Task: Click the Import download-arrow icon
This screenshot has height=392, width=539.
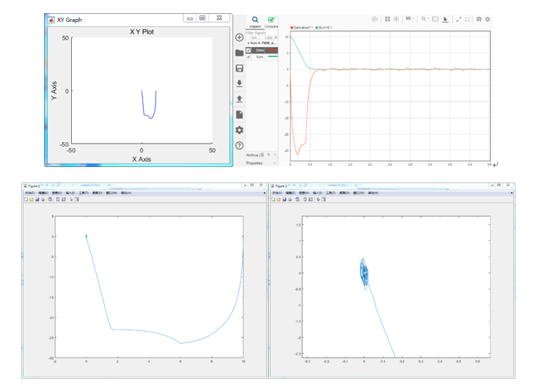Action: 239,84
